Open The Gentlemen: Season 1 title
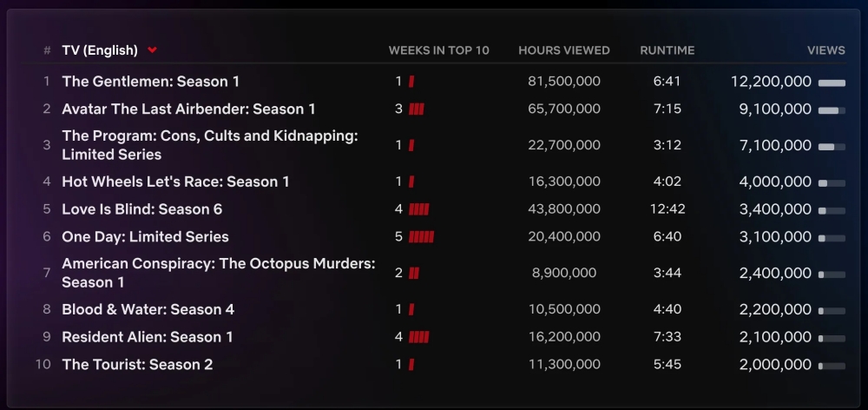Screen dimensions: 868x410 150,82
